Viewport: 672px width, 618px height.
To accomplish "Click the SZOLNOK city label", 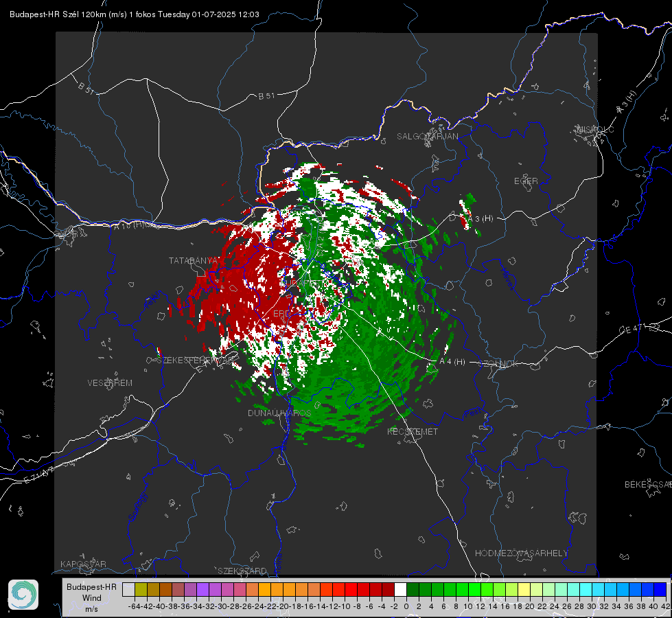I will (x=498, y=363).
